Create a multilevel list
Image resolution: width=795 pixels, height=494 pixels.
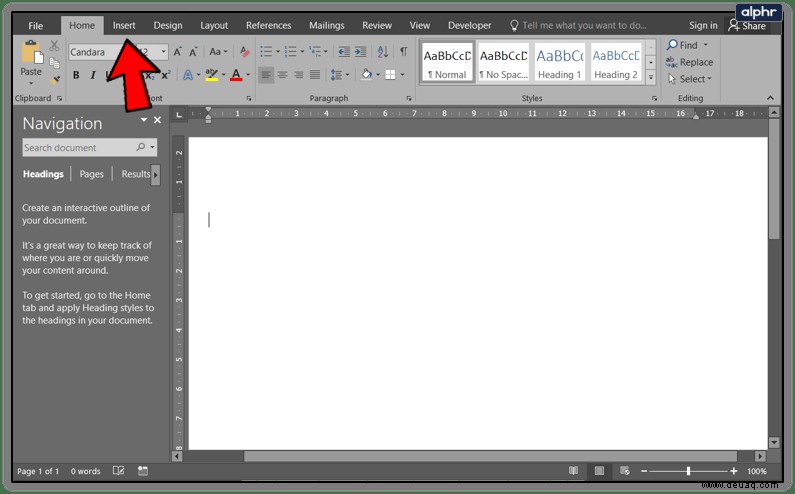click(315, 52)
